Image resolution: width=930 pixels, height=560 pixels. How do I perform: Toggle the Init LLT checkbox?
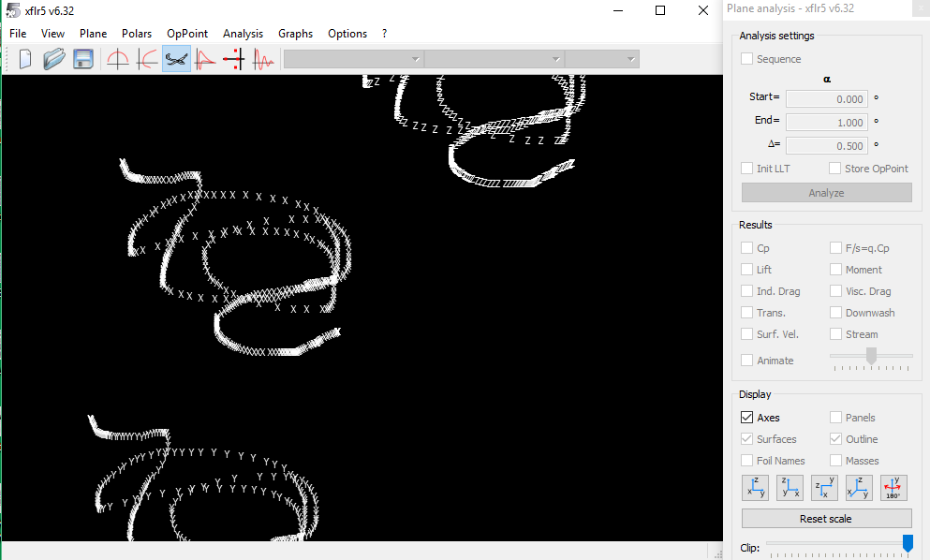[x=746, y=169]
